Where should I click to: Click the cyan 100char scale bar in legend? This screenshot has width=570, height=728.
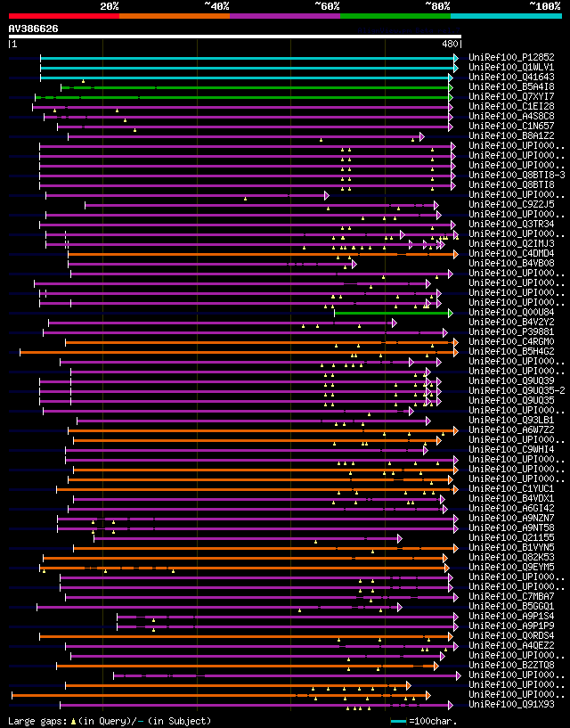pyautogui.click(x=399, y=722)
